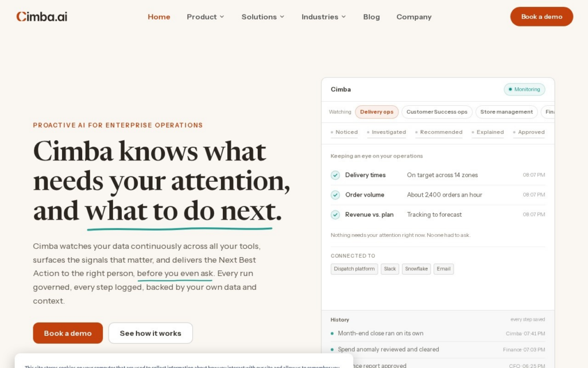Select the Investigated step
Screen dimensions: 588x368
tap(386, 132)
